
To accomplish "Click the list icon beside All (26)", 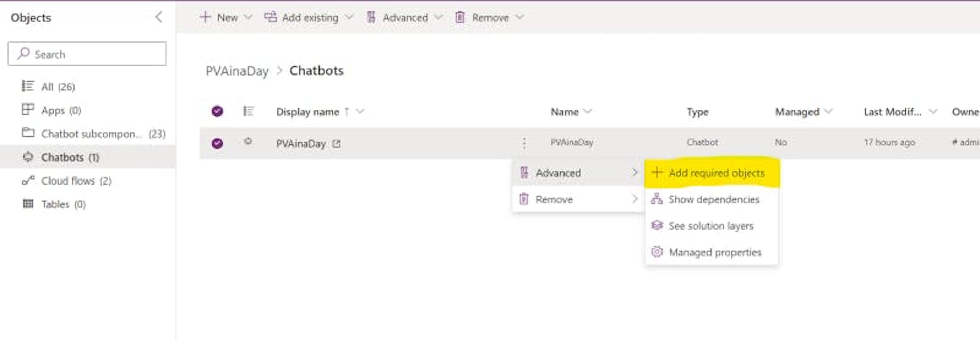I will coord(28,86).
